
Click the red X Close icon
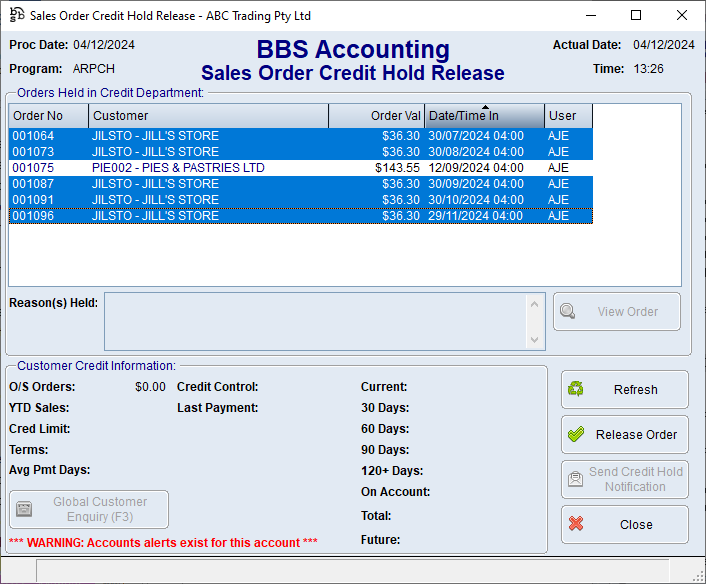(576, 524)
